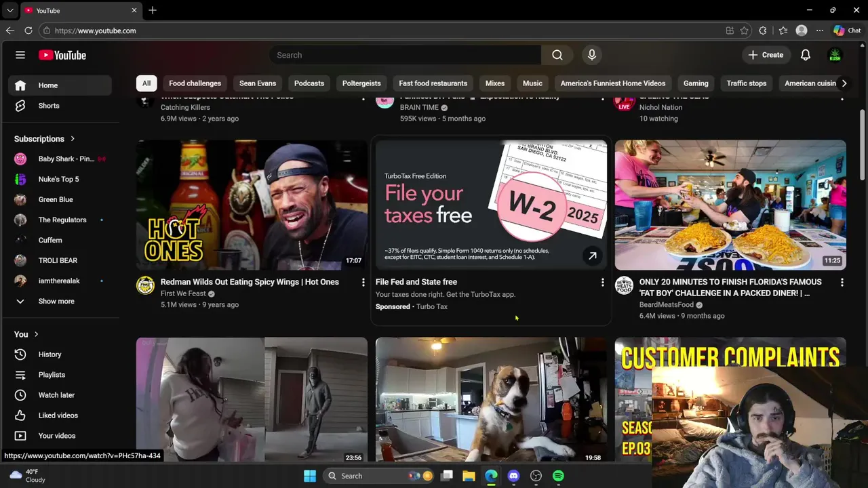Go back in the browser

(9, 30)
